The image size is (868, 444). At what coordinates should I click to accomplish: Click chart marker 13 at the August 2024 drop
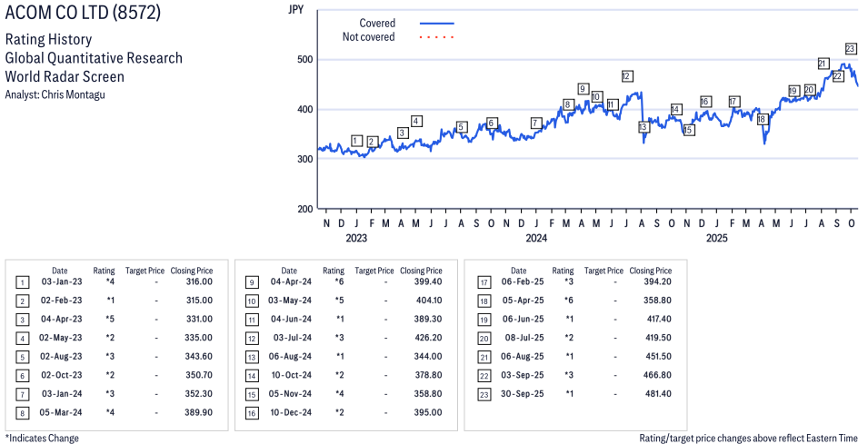coord(644,127)
